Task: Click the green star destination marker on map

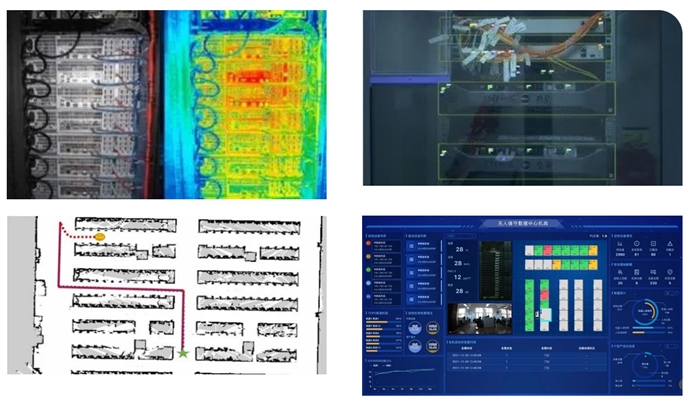Action: pyautogui.click(x=183, y=353)
